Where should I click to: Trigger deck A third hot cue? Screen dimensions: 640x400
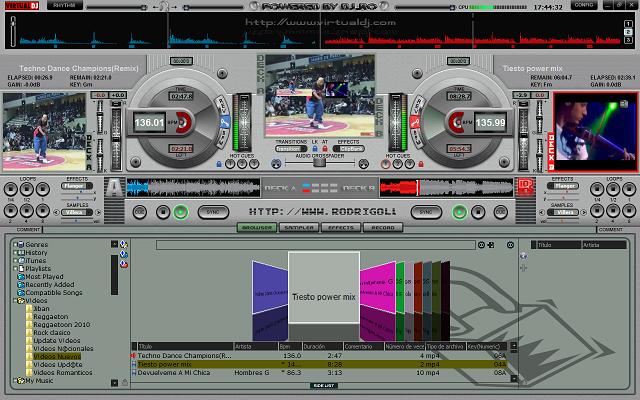point(254,164)
